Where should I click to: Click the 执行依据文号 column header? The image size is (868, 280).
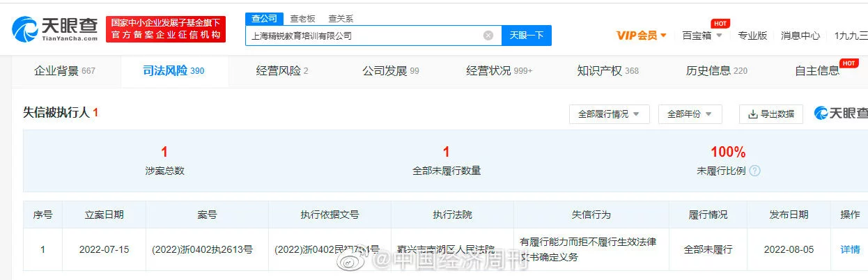click(x=330, y=215)
